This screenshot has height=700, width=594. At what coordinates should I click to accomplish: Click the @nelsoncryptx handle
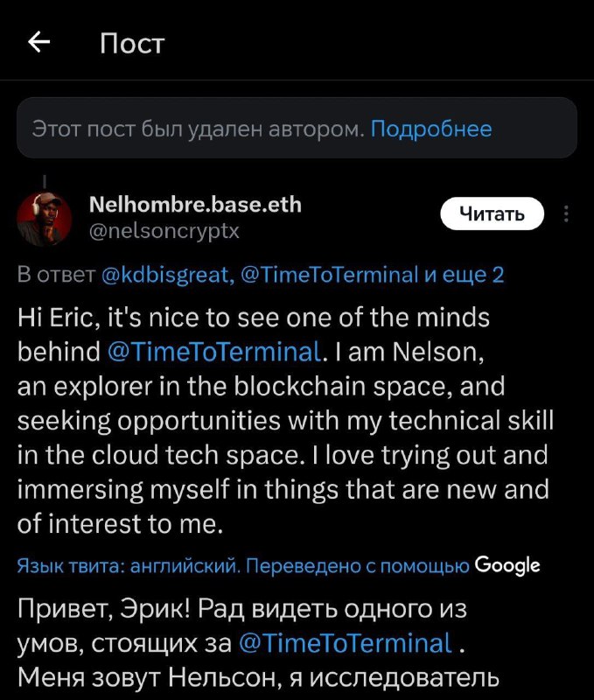(164, 231)
